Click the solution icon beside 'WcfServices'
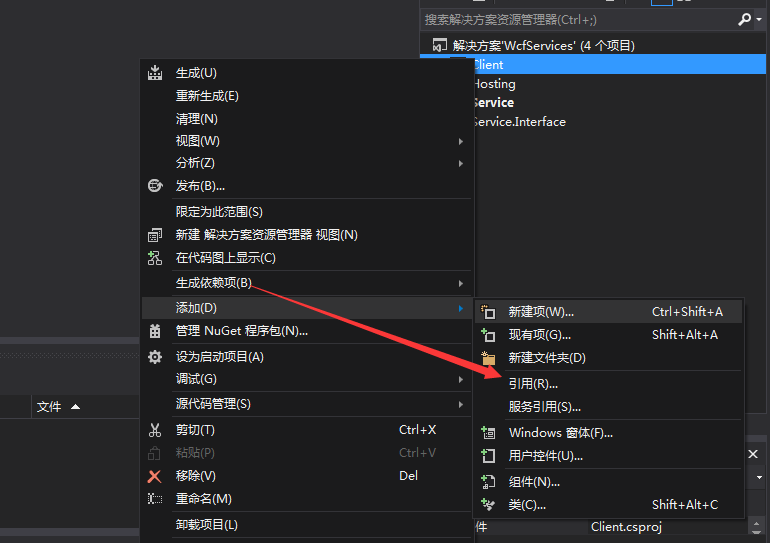770x543 pixels. click(x=440, y=45)
